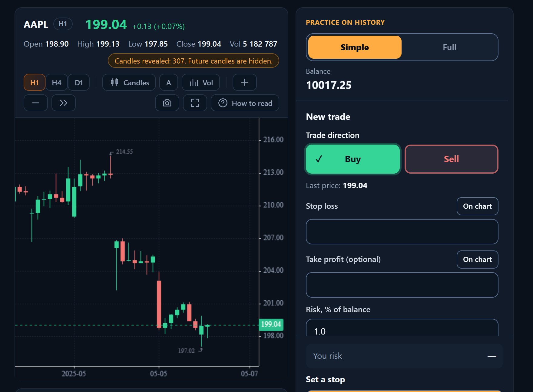Image resolution: width=533 pixels, height=392 pixels.
Task: Choose Buy trade direction
Action: [353, 159]
